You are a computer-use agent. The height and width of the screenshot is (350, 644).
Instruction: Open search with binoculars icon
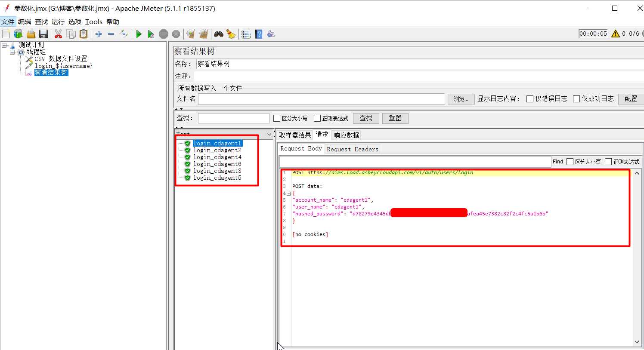219,34
